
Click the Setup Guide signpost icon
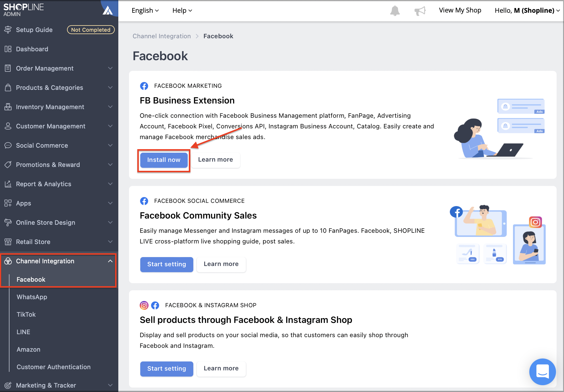[x=8, y=30]
